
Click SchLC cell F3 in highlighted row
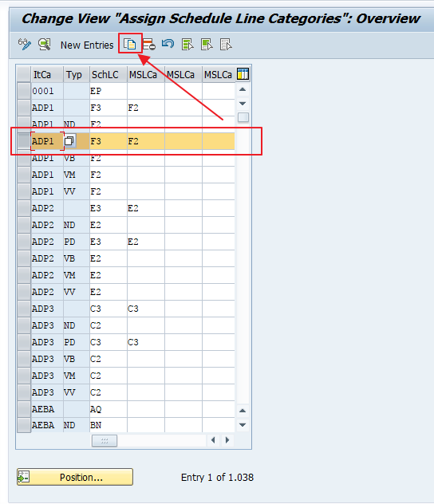(108, 141)
